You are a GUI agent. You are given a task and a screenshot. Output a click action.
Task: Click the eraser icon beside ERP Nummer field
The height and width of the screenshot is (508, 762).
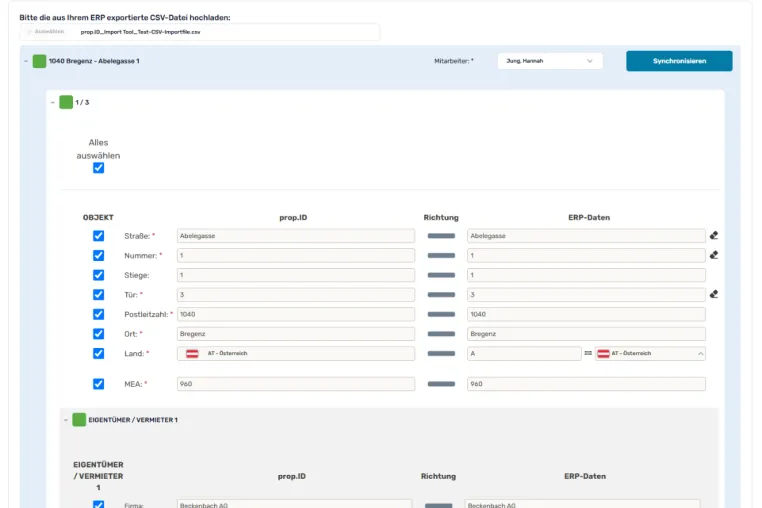click(713, 255)
